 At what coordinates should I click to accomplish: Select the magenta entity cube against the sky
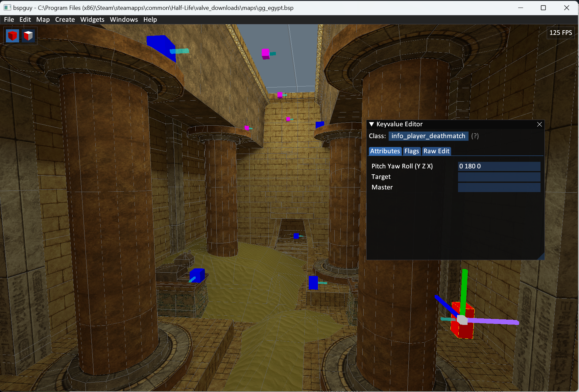point(265,53)
